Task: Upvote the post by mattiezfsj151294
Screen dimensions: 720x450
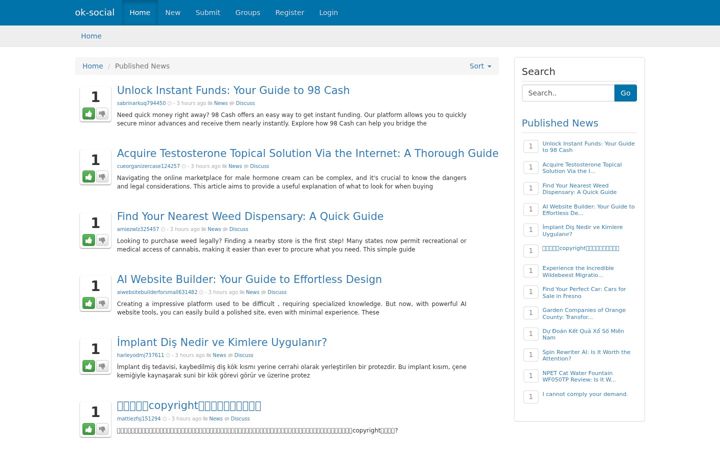Action: coord(89,429)
